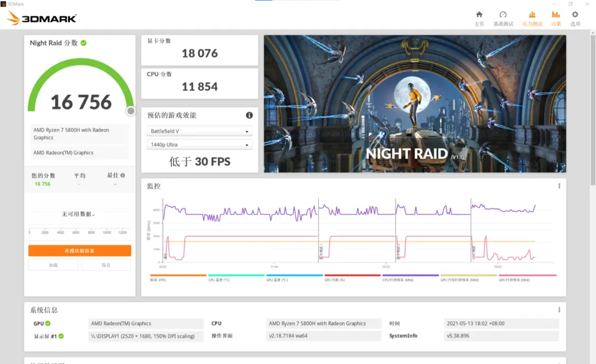Image resolution: width=596 pixels, height=364 pixels.
Task: Open the 监控 panel three-dot menu
Action: [559, 186]
